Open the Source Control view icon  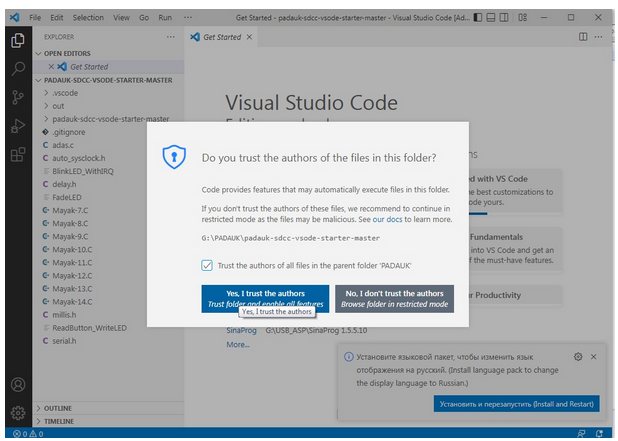(x=17, y=98)
